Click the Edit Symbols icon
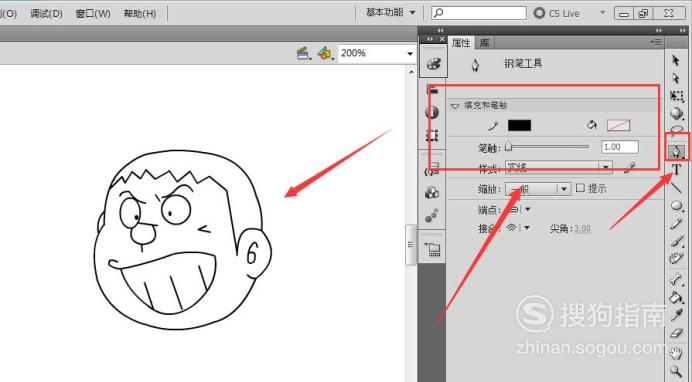The image size is (692, 382). (x=325, y=54)
